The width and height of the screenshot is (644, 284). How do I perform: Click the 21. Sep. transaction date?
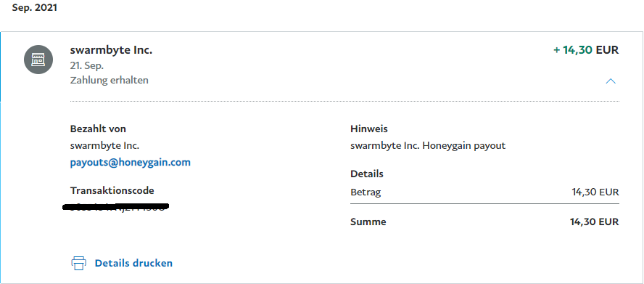(87, 66)
